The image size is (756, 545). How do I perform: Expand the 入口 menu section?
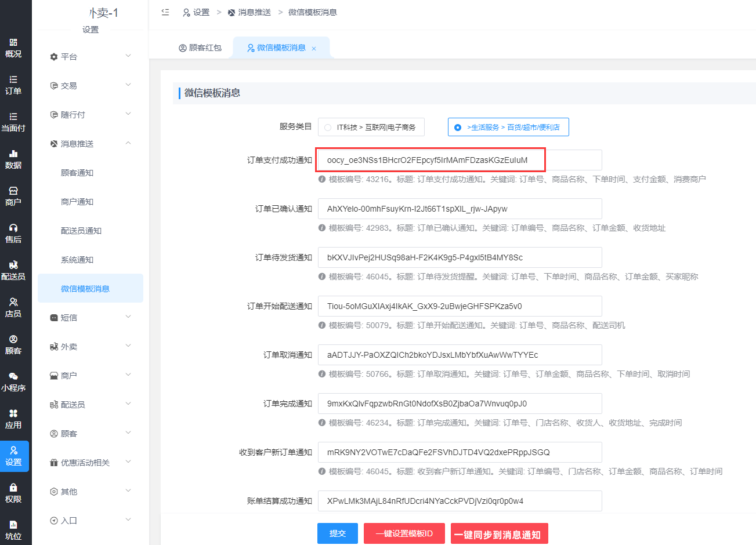91,520
